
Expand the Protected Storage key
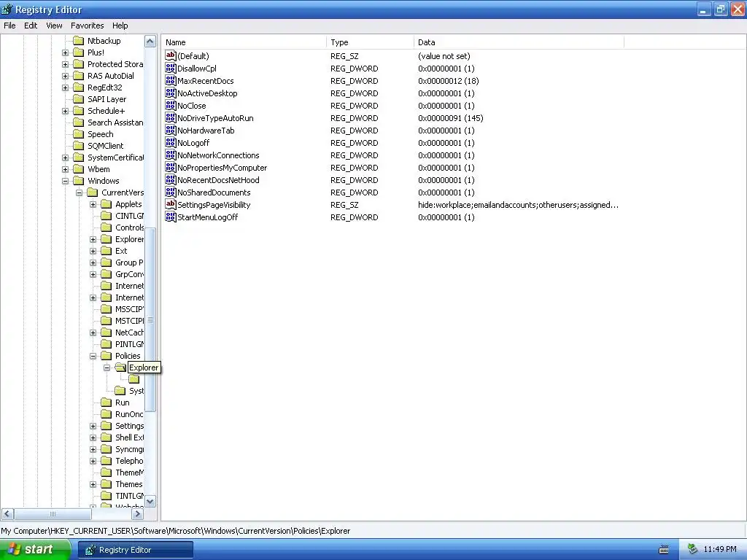point(65,64)
